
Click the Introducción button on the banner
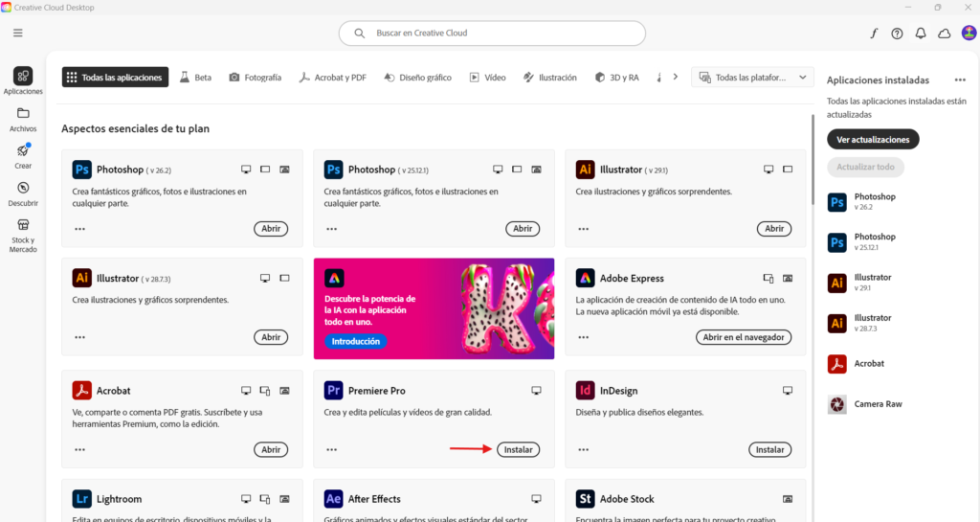(x=356, y=341)
